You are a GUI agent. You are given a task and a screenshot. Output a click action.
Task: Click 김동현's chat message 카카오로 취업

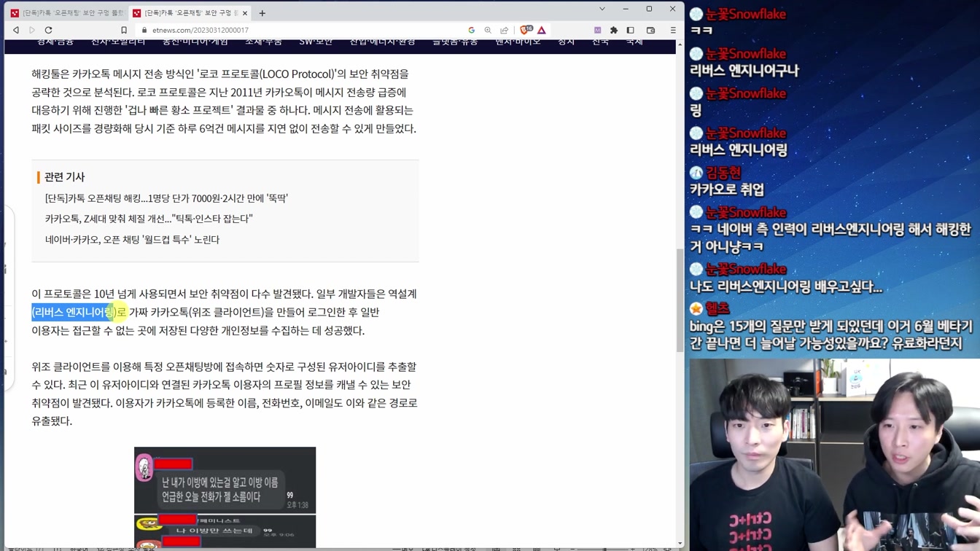point(727,189)
